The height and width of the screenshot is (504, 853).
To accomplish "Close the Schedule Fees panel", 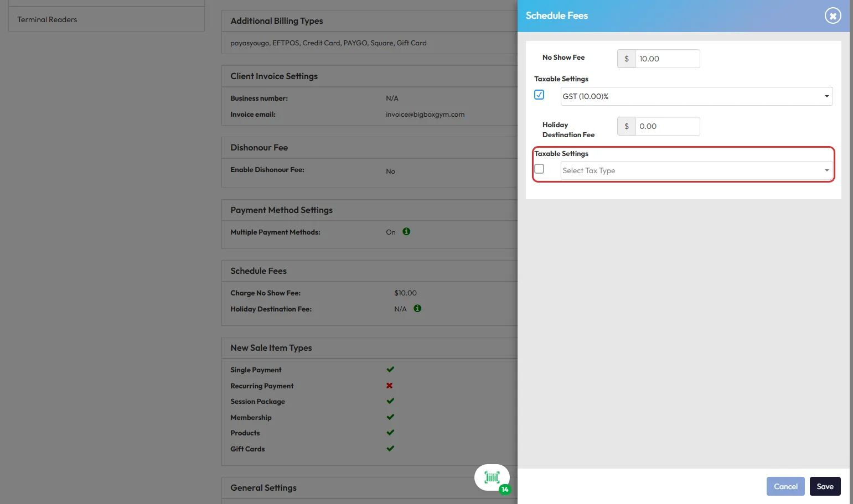I will 832,16.
